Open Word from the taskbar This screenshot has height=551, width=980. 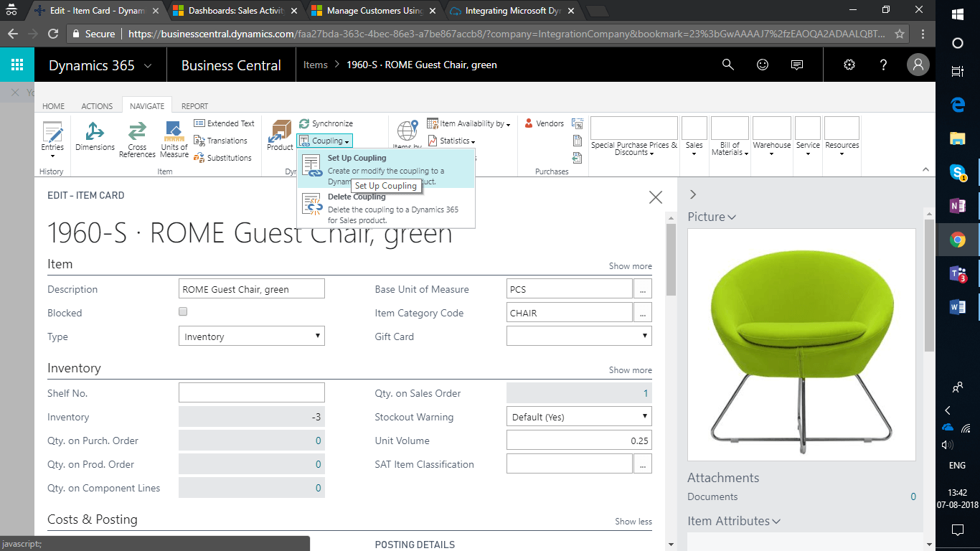pyautogui.click(x=958, y=307)
